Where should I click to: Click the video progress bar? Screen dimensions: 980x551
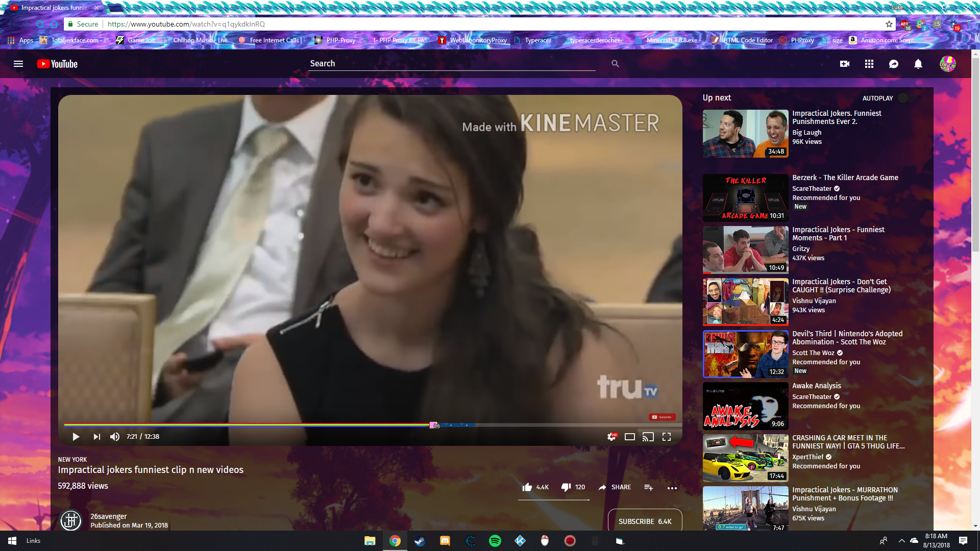[x=306, y=424]
